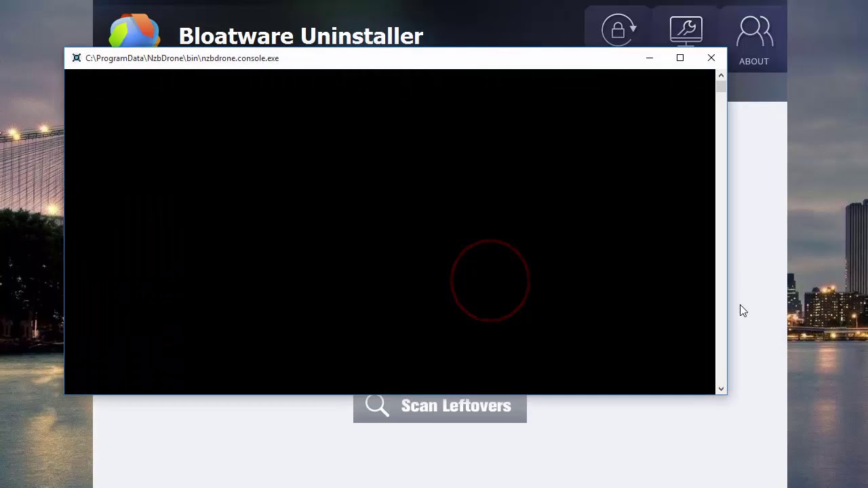The height and width of the screenshot is (488, 868).
Task: Click the console scrollbar down arrow
Action: [x=721, y=389]
